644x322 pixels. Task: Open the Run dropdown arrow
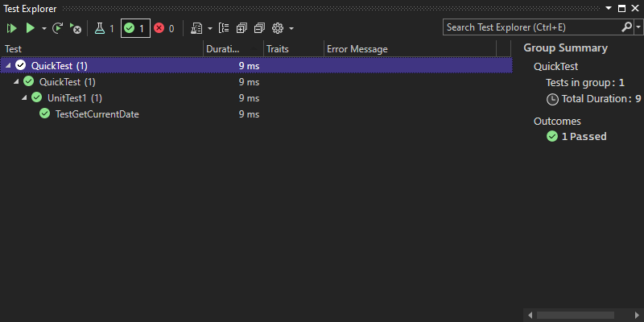click(43, 28)
